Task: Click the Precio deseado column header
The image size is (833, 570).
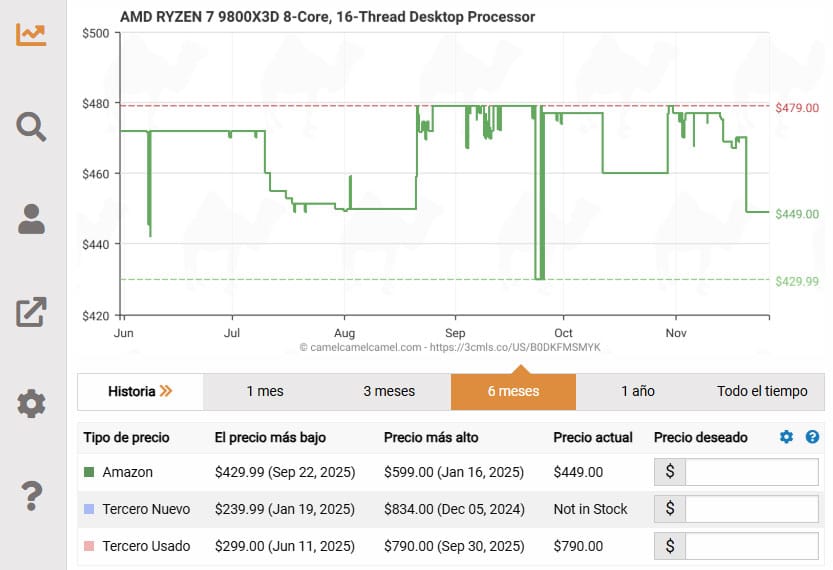Action: click(700, 438)
